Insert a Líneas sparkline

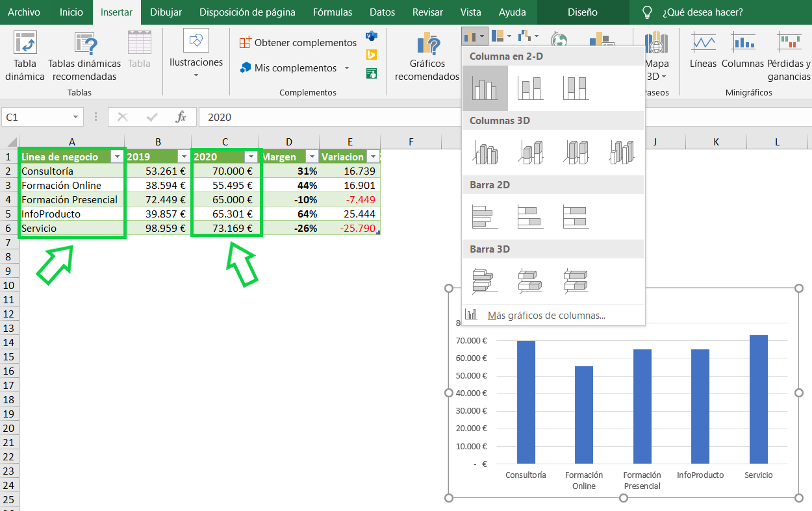pyautogui.click(x=704, y=51)
